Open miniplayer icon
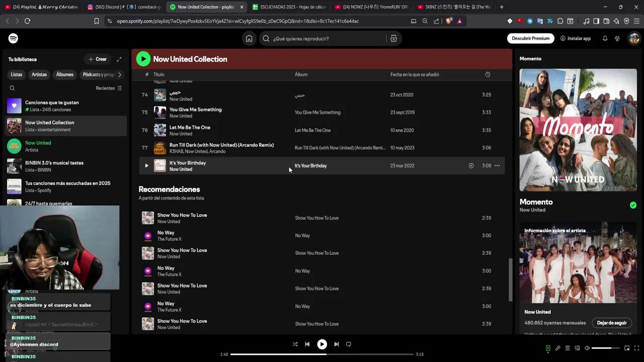The width and height of the screenshot is (644, 362). (x=627, y=348)
